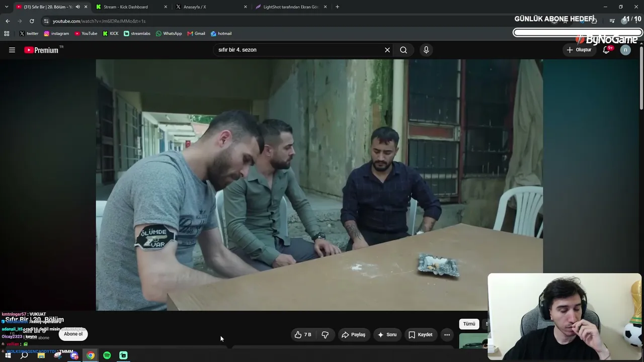644x362 pixels.
Task: Click the page vertical scrollbar
Action: coord(641,78)
